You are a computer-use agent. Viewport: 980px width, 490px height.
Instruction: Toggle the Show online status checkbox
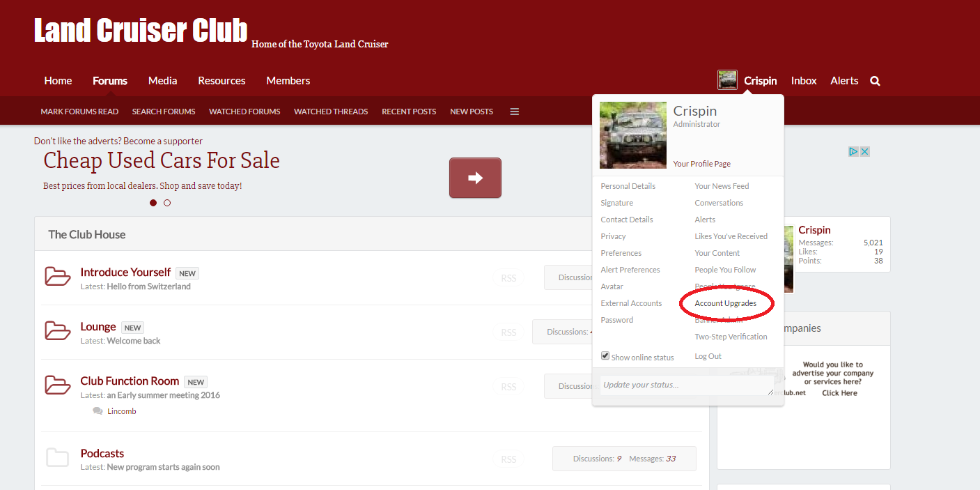(605, 355)
